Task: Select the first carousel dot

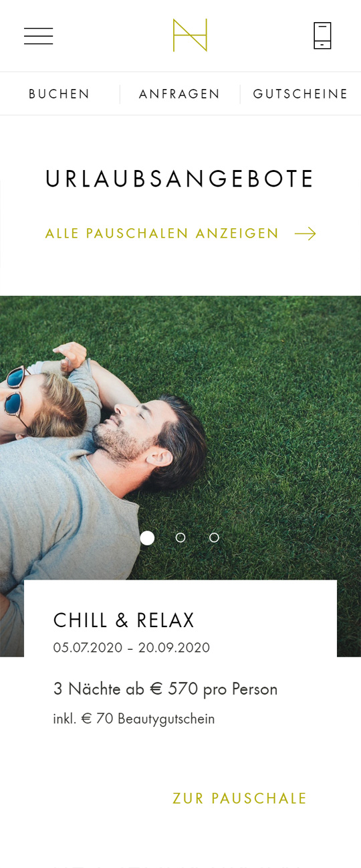Action: tap(147, 538)
